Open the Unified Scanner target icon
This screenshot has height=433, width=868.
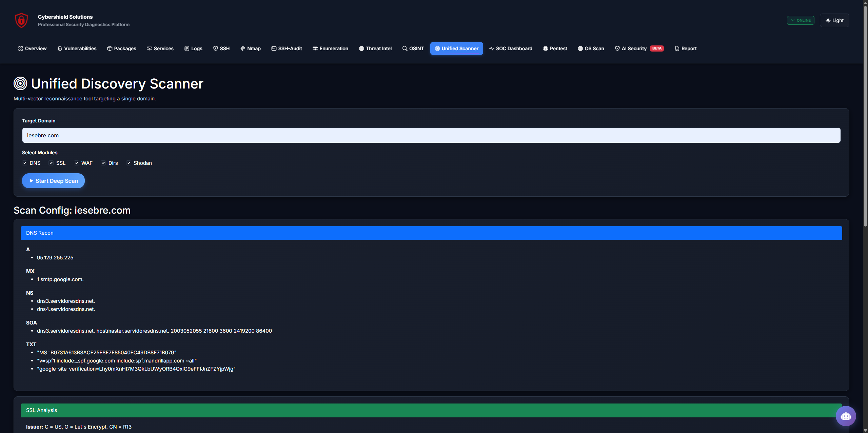click(437, 48)
